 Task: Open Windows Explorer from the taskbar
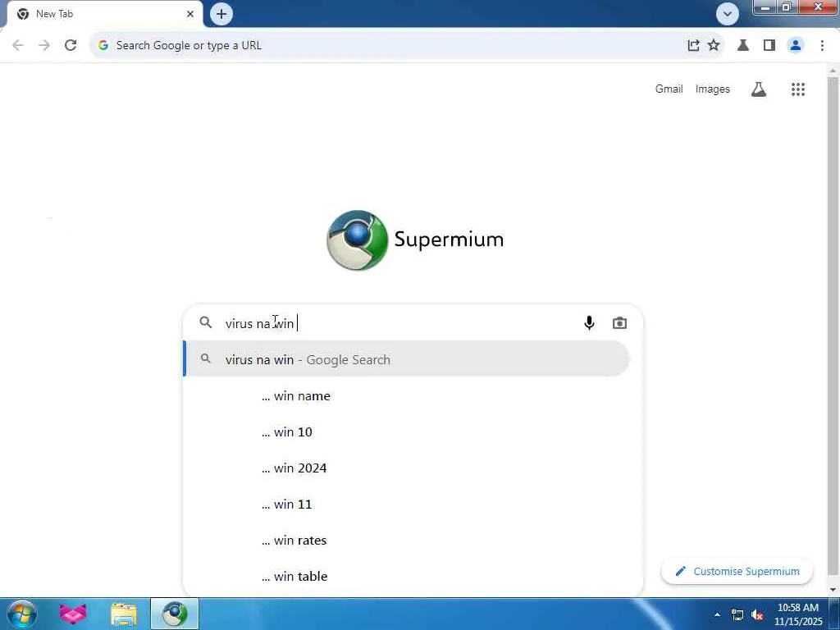pos(124,614)
